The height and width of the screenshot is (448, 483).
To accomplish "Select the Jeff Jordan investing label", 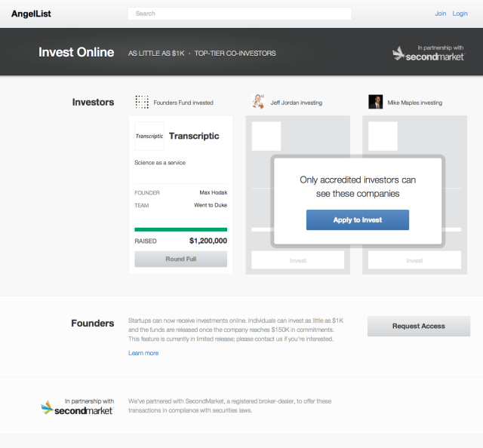I will coord(297,103).
